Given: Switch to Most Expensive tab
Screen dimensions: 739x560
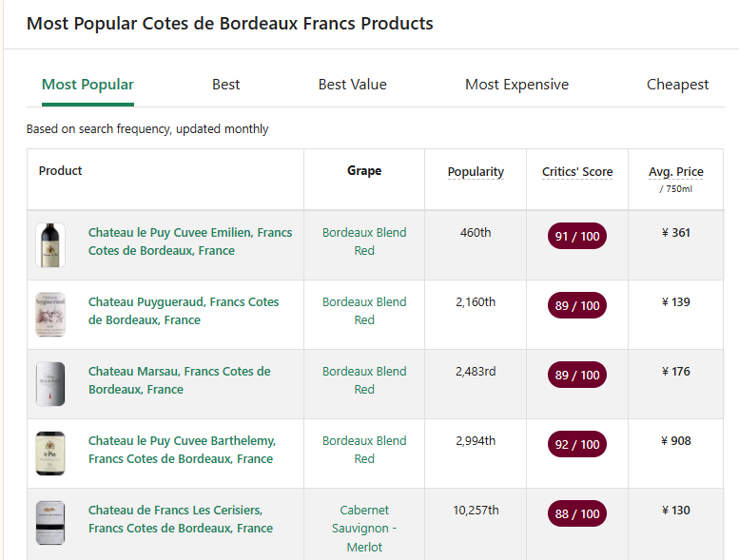Looking at the screenshot, I should 516,85.
